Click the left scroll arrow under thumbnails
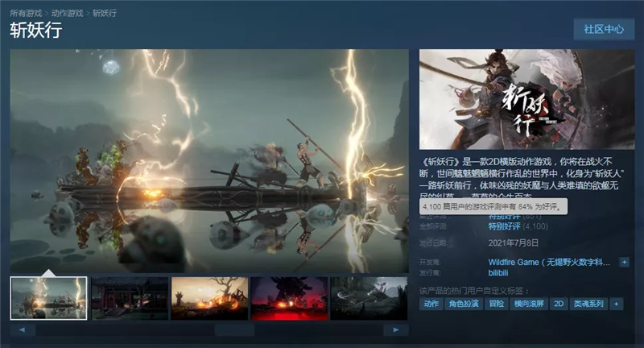 (23, 330)
